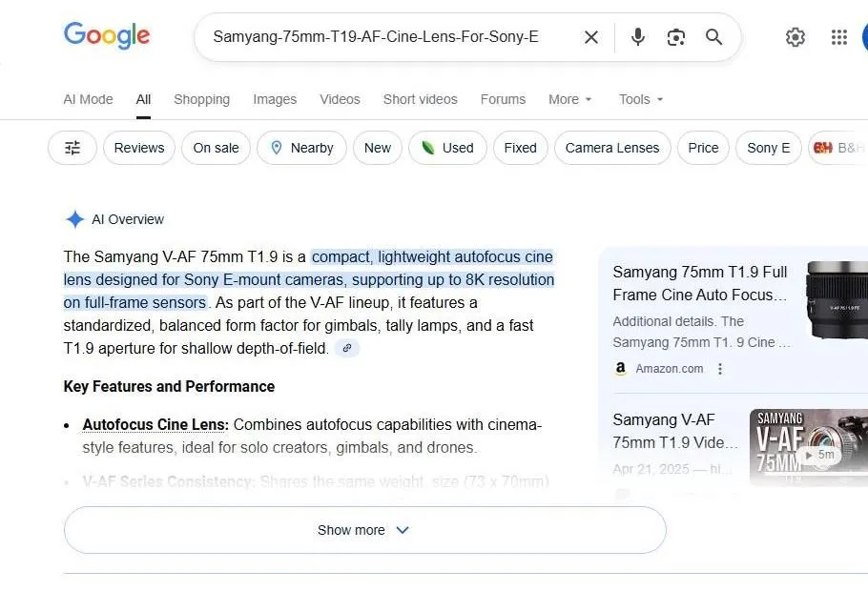This screenshot has width=868, height=591.
Task: Click the Key Features and Performance heading
Action: pyautogui.click(x=169, y=386)
